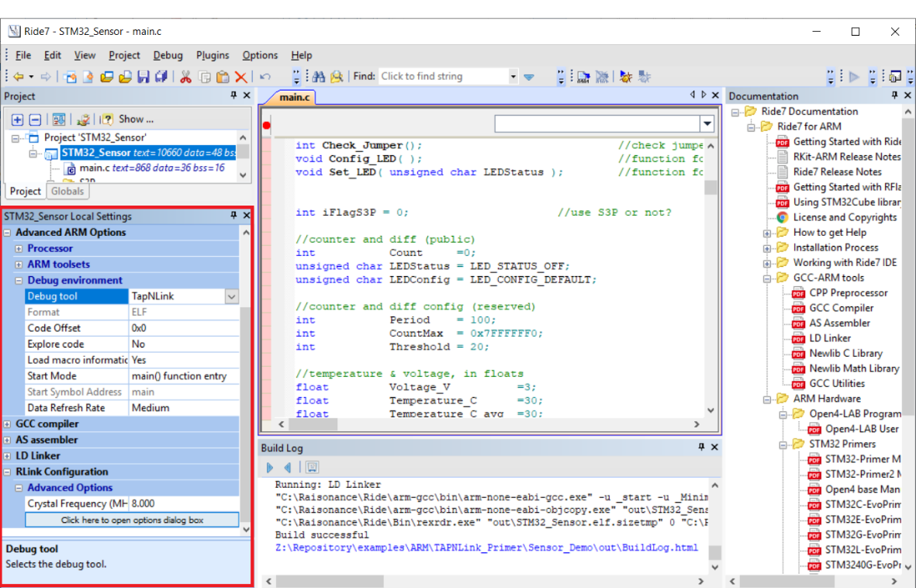Screen dimensions: 916x588
Task: Save the current file with the floppy icon
Action: click(143, 77)
